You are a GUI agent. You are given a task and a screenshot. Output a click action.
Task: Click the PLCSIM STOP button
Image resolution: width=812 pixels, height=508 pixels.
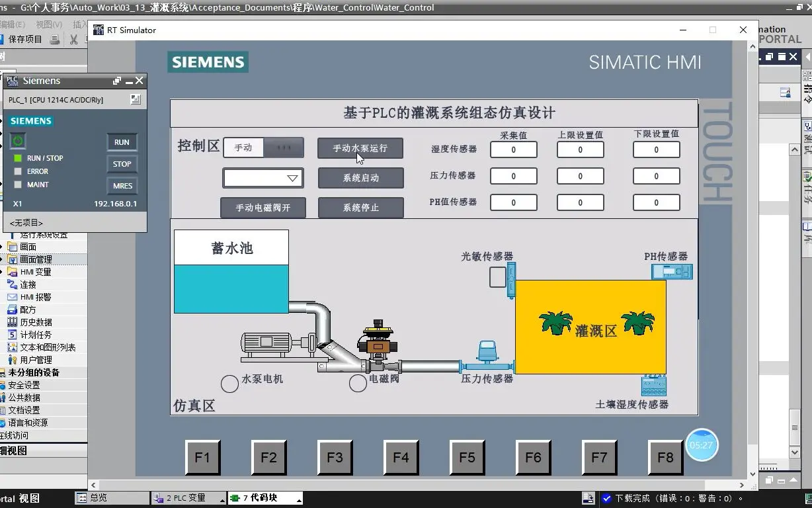122,164
